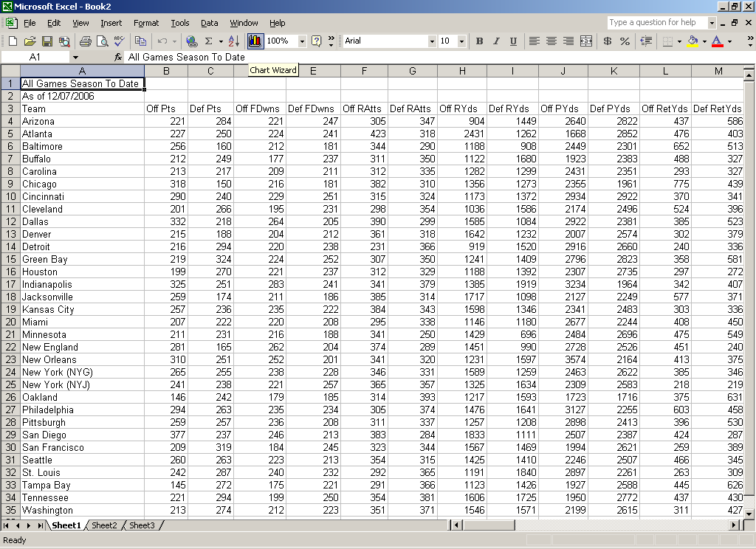Open the Arial font name dropdown
756x549 pixels.
coord(432,41)
